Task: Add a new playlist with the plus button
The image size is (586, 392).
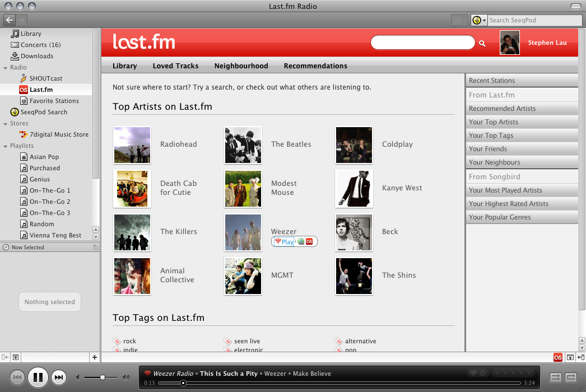Action: click(x=95, y=357)
